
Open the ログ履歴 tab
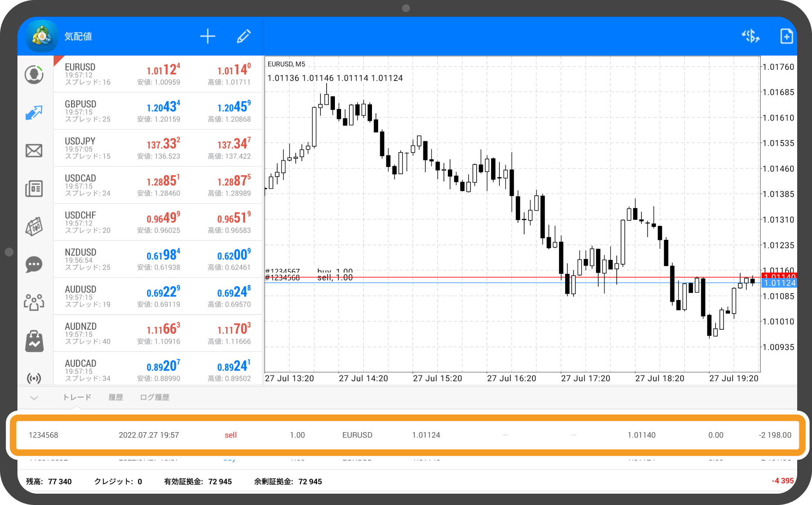click(x=154, y=397)
